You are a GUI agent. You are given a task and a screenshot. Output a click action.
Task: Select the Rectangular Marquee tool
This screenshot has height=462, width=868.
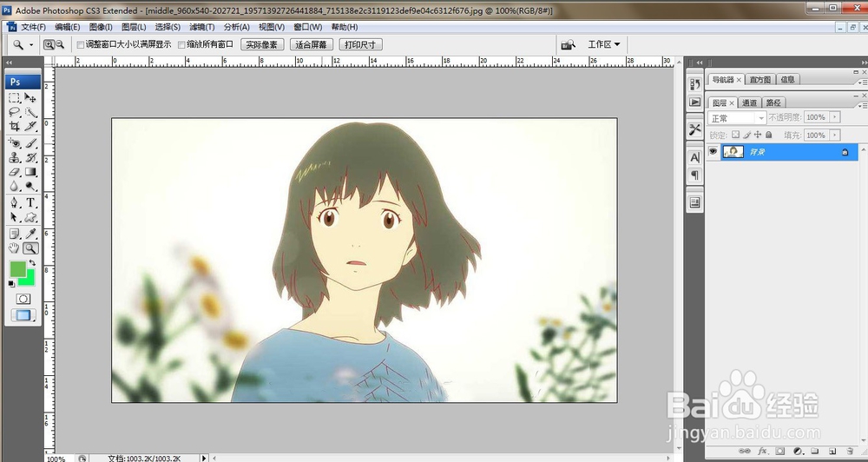15,98
